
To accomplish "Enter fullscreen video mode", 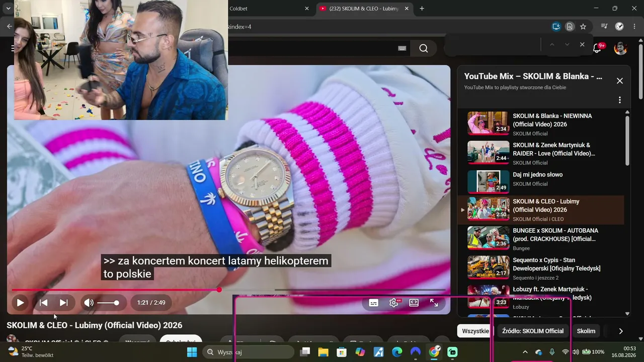I will [x=434, y=303].
